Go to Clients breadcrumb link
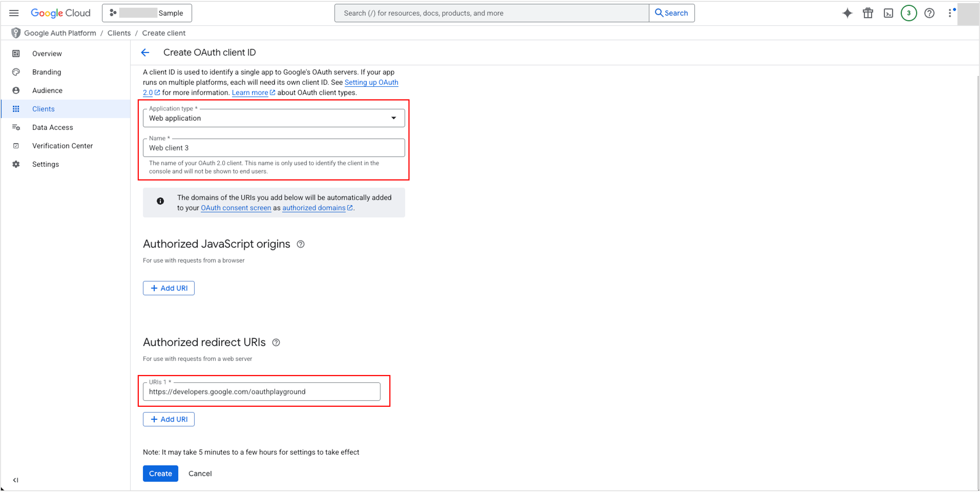The width and height of the screenshot is (980, 492). 119,33
